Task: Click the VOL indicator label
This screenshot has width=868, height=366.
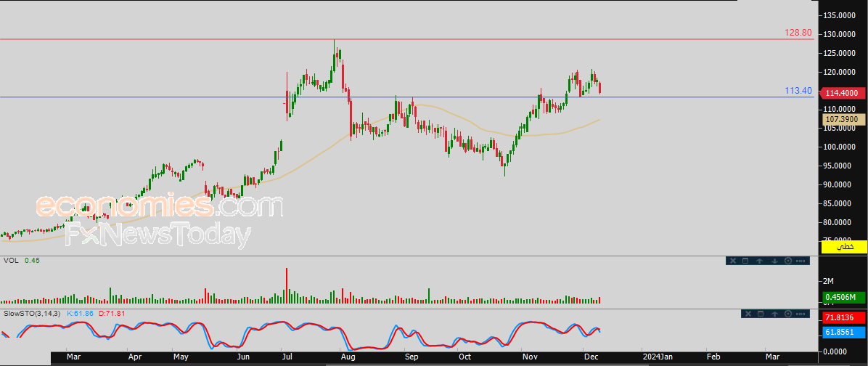Action: coord(11,260)
